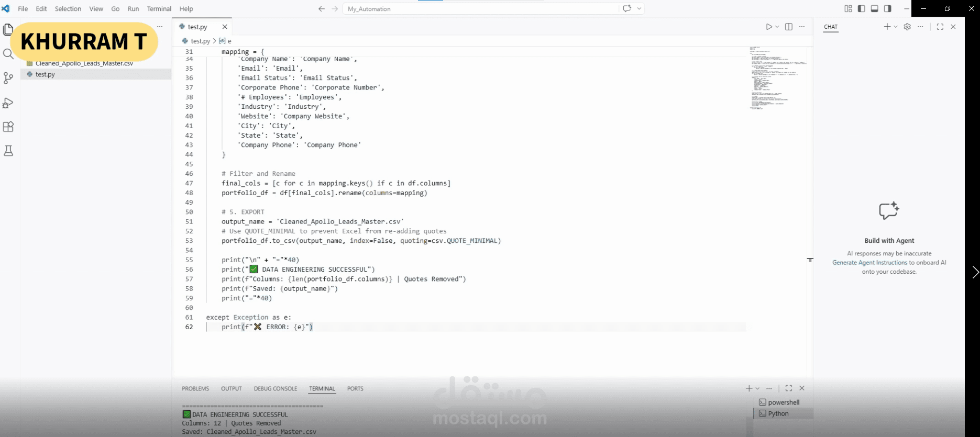
Task: Select the Python terminal instance
Action: pyautogui.click(x=783, y=413)
